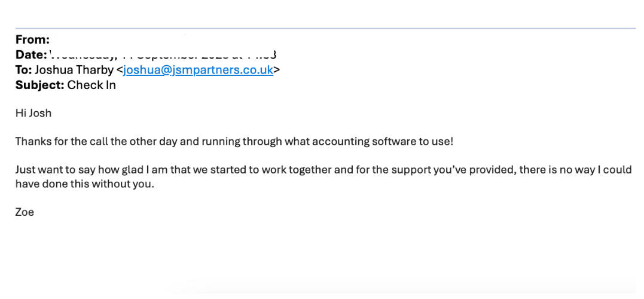Open the joshua@jsmpartners.co.uk email link
Viewport: 644px width, 299px height.
pos(198,70)
